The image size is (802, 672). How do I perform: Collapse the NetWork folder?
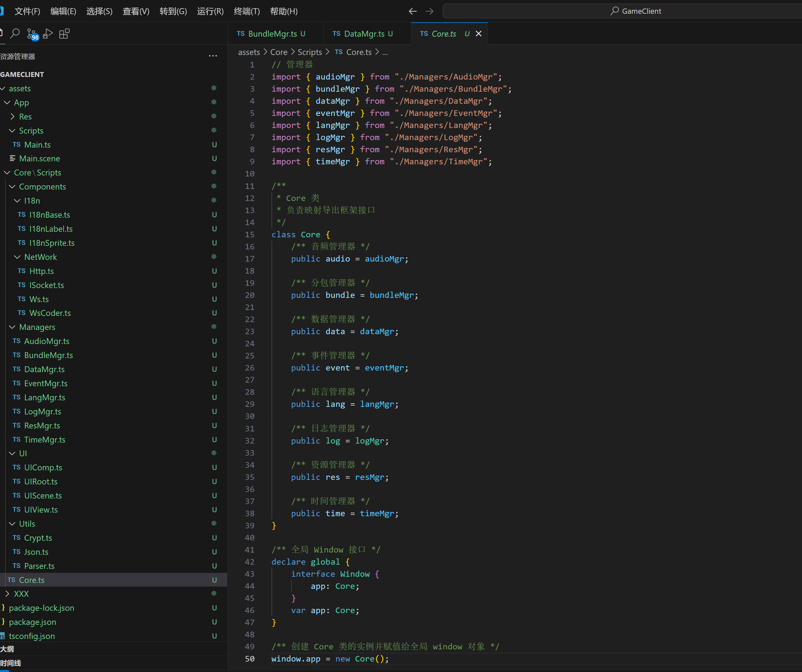pos(17,257)
